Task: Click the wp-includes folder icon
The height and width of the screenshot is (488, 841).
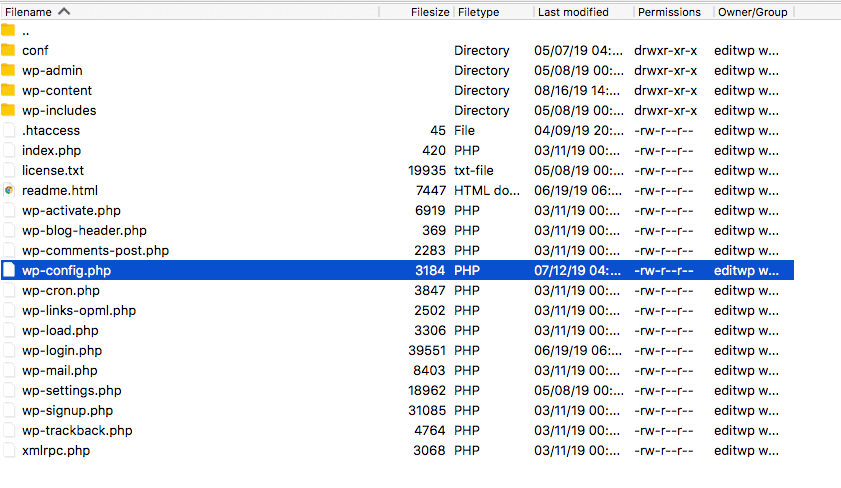Action: tap(9, 110)
